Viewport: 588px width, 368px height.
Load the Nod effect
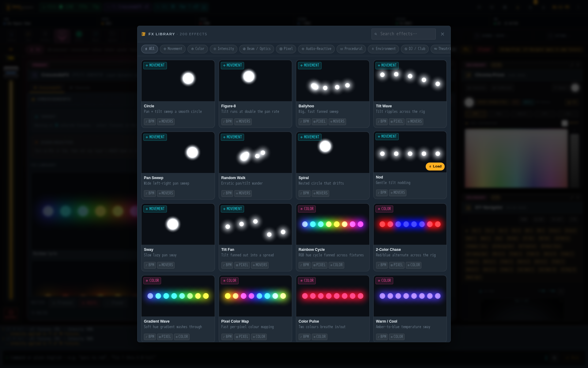pos(435,167)
